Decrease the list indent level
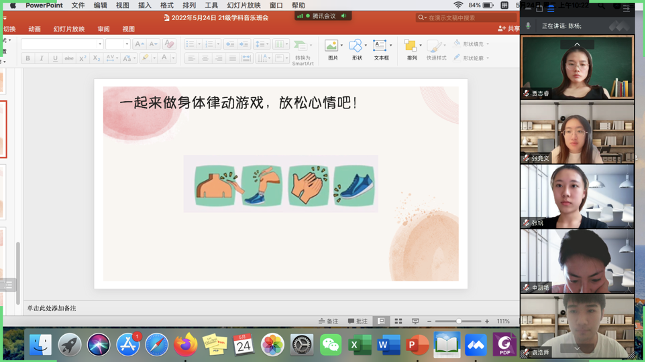The height and width of the screenshot is (362, 645). tap(230, 44)
